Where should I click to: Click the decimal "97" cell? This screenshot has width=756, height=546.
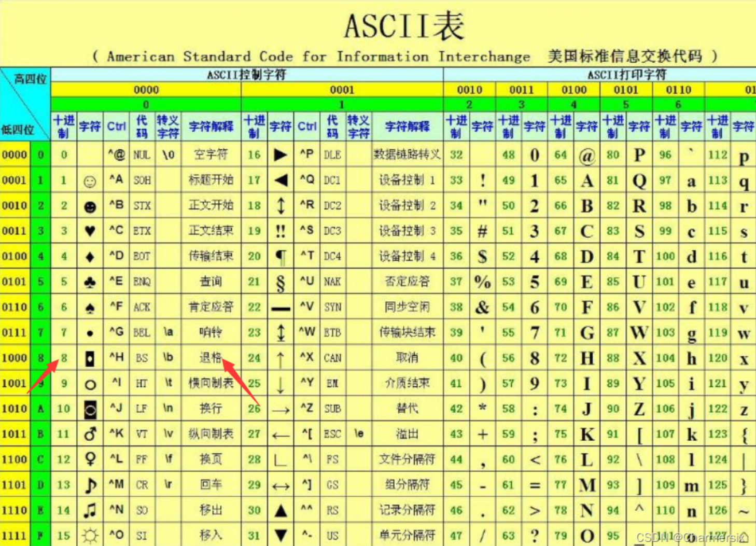[665, 180]
